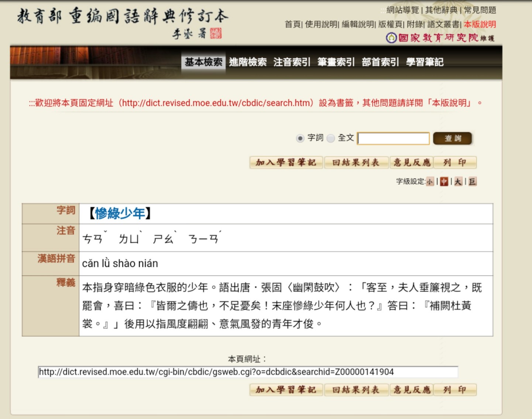The width and height of the screenshot is (532, 419).
Task: Set font size to 中
Action: (x=444, y=182)
